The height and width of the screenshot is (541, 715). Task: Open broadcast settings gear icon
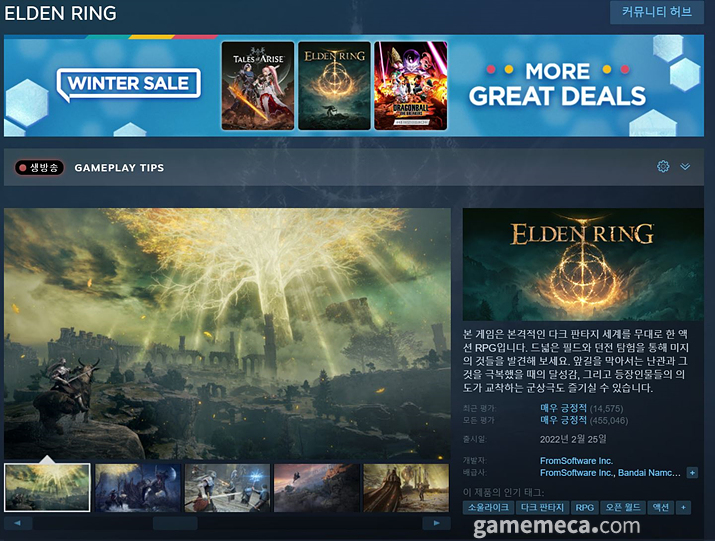[x=663, y=166]
